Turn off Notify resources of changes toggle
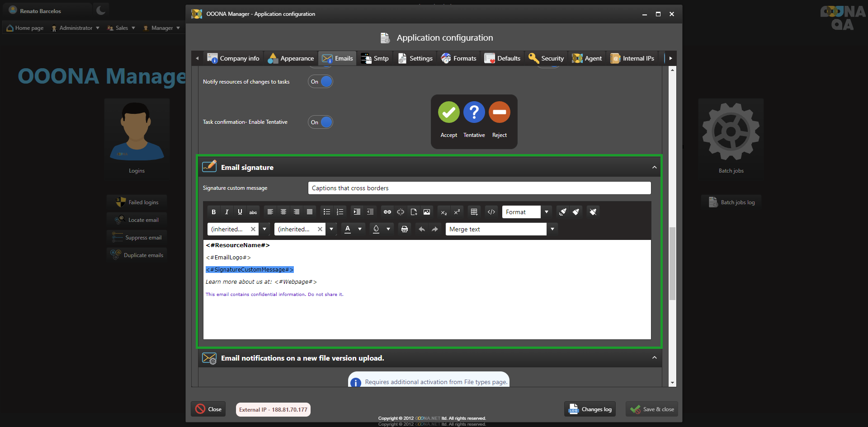This screenshot has width=868, height=427. [321, 82]
